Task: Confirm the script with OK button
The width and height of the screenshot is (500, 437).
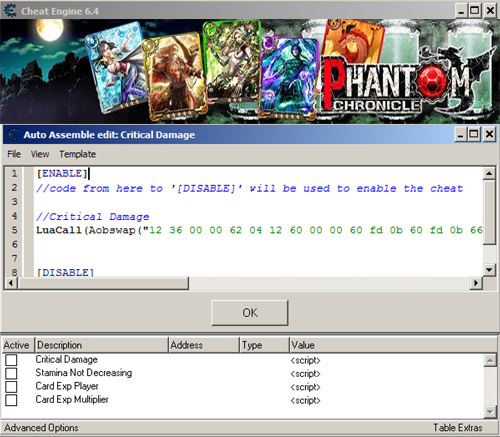Action: click(x=250, y=313)
